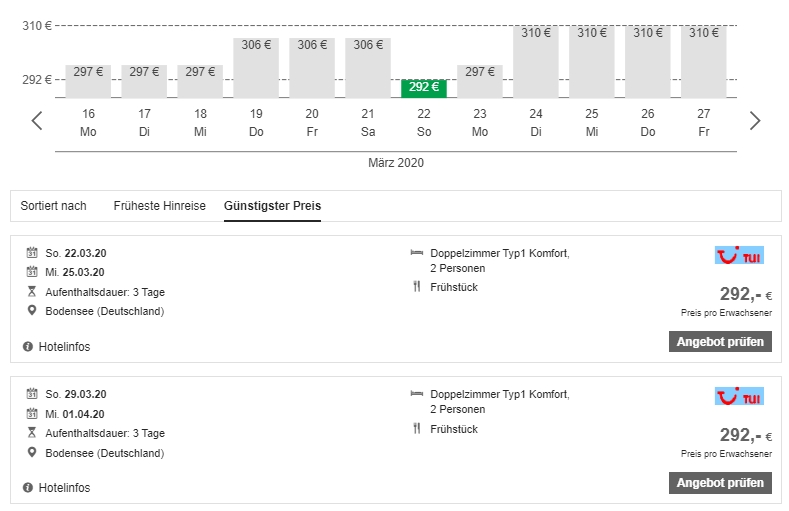This screenshot has width=789, height=511.
Task: Open Hotelinfos for the second offer
Action: pyautogui.click(x=64, y=488)
